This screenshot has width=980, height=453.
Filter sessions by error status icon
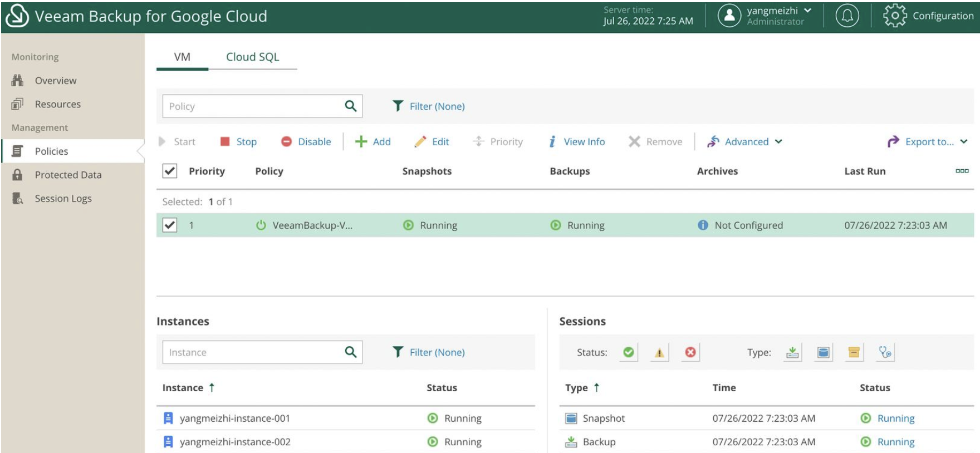(x=690, y=352)
